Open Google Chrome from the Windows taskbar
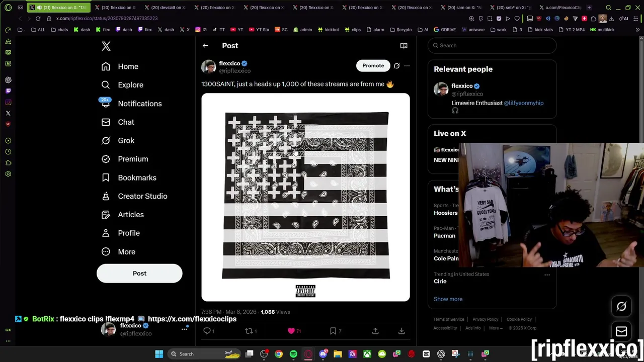 (279, 354)
